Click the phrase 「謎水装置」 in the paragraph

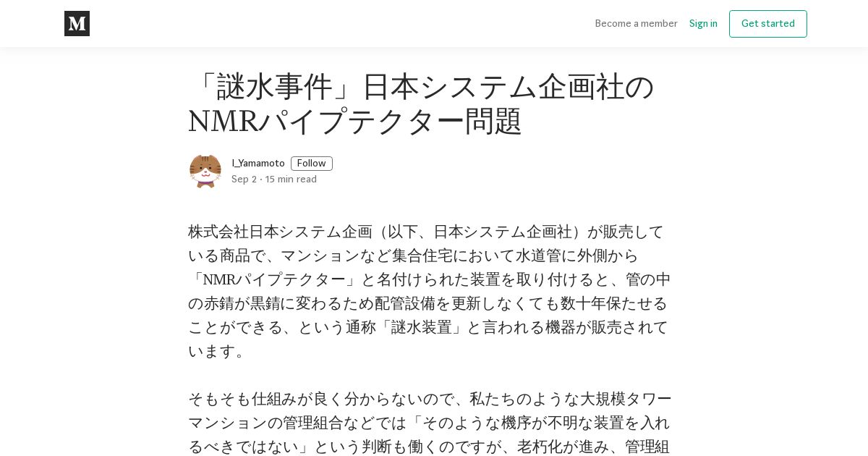pos(421,327)
